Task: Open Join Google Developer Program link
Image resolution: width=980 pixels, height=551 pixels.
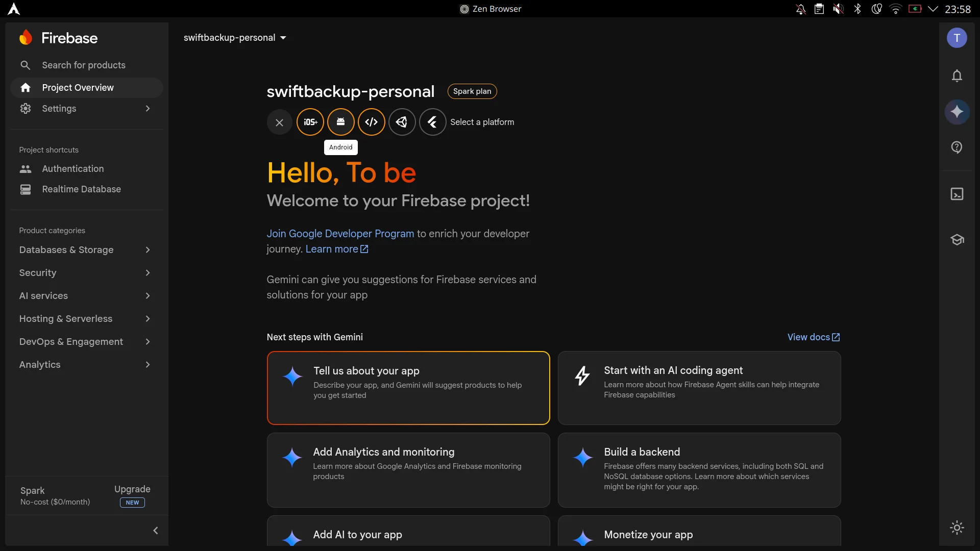Action: pos(340,234)
